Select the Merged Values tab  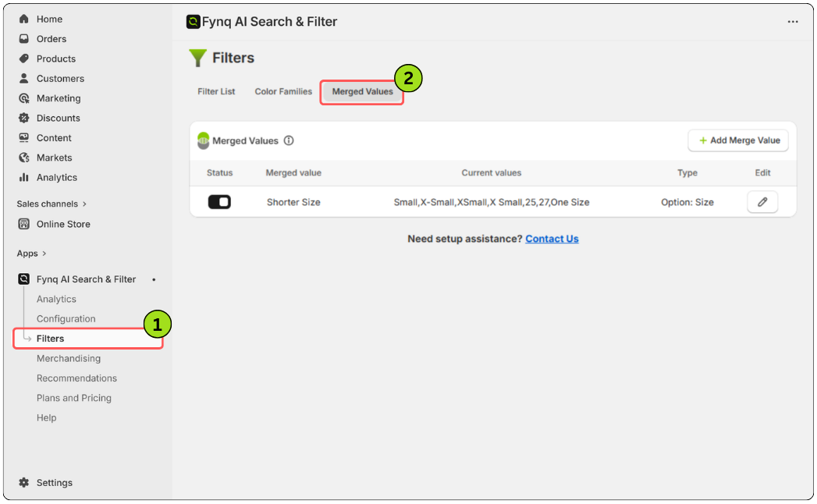(363, 92)
